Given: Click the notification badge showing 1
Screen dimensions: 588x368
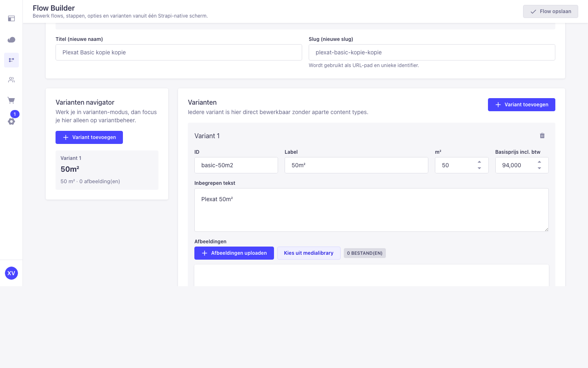Looking at the screenshot, I should click(x=15, y=114).
